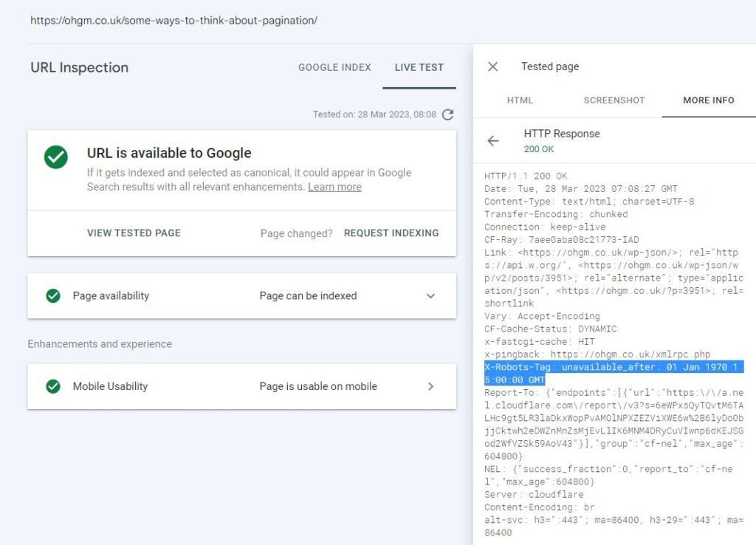Click the 'Connection: keep-alive' line
Viewport: 756px width, 545px height.
coord(545,227)
